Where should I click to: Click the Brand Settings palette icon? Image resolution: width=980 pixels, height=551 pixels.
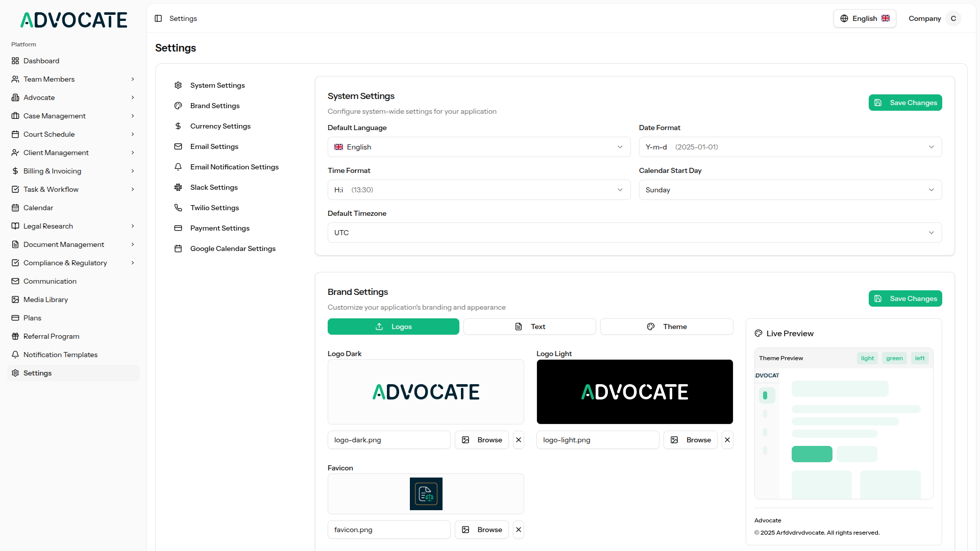[178, 106]
